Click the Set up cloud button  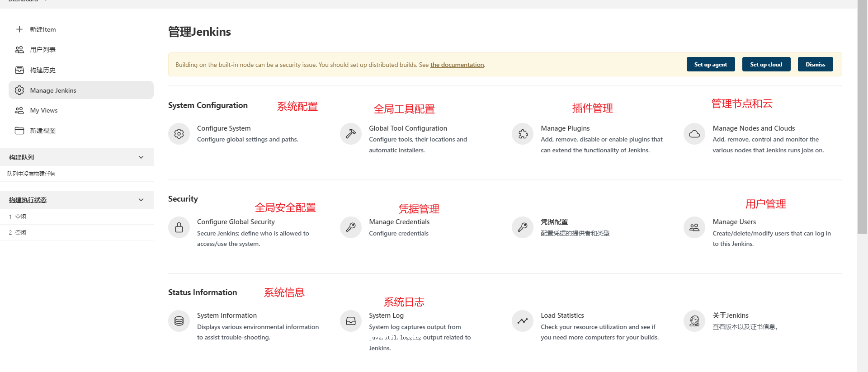(x=766, y=64)
